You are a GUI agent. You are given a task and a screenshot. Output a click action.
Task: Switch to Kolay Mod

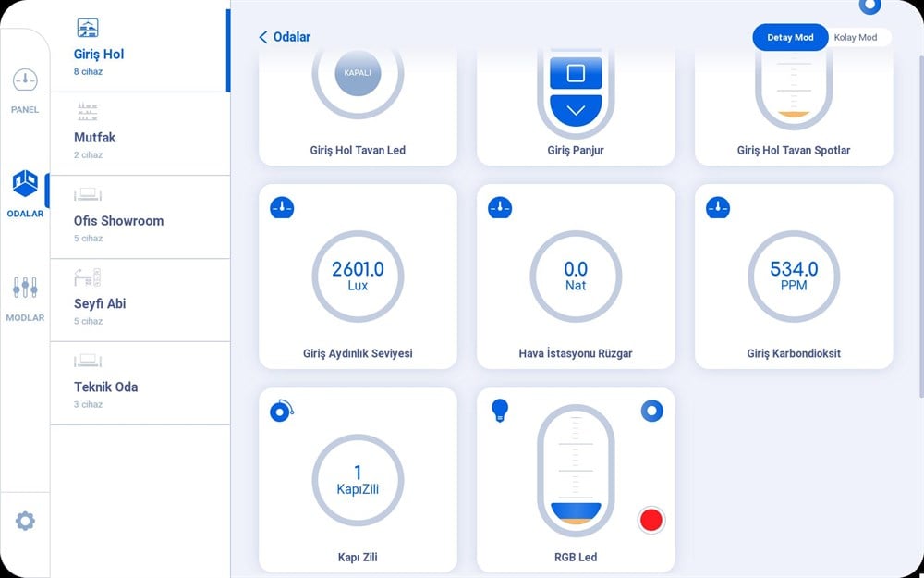(x=856, y=37)
